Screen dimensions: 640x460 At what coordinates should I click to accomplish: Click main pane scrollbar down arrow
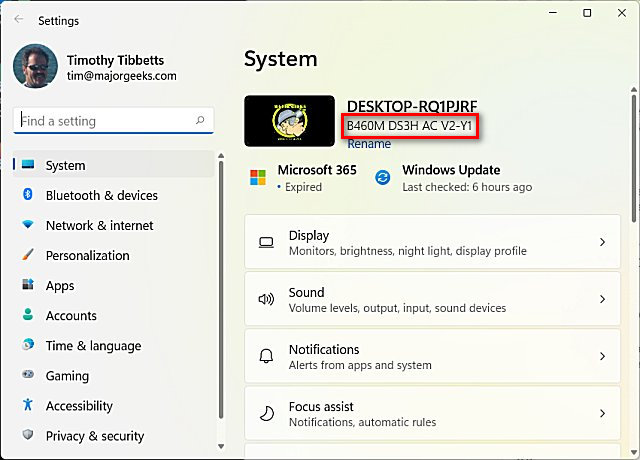633,452
